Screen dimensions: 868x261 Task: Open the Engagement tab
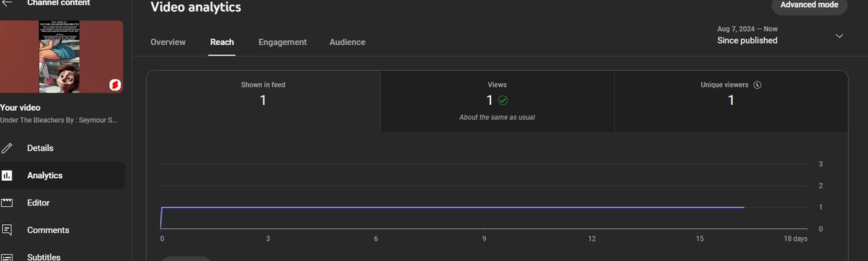[x=282, y=42]
